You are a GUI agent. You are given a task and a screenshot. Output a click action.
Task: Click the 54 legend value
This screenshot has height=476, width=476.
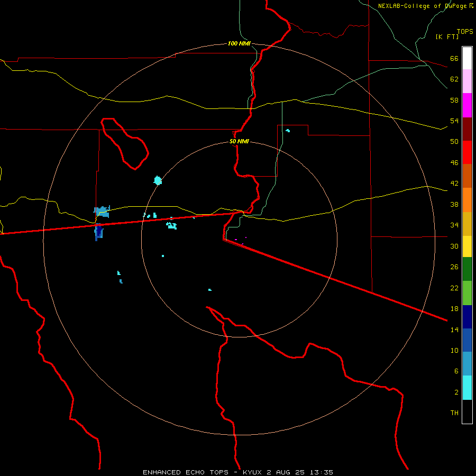point(454,121)
